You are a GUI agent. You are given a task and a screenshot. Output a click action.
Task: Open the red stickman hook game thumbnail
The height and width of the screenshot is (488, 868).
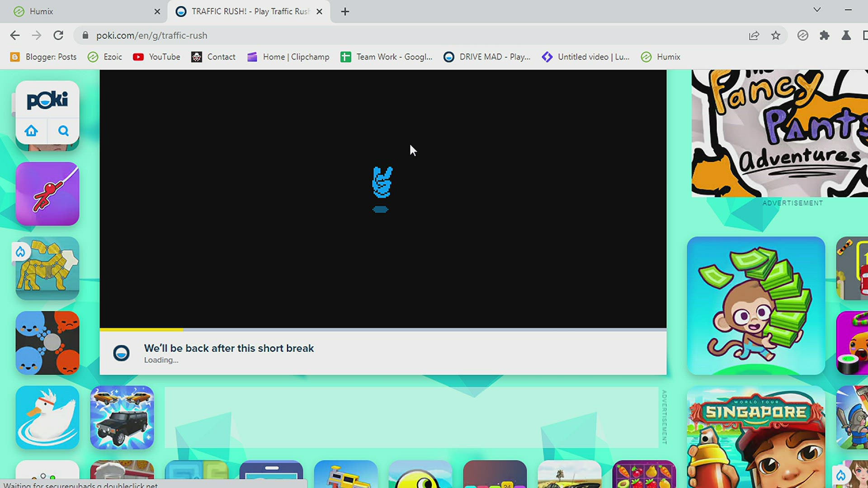[x=47, y=194]
